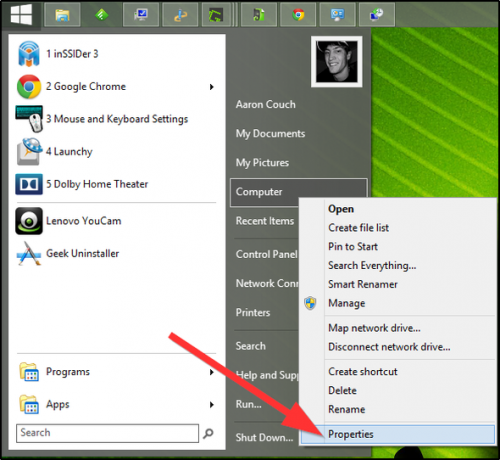500x460 pixels.
Task: Open Dolby Home Theater icon
Action: 29,184
